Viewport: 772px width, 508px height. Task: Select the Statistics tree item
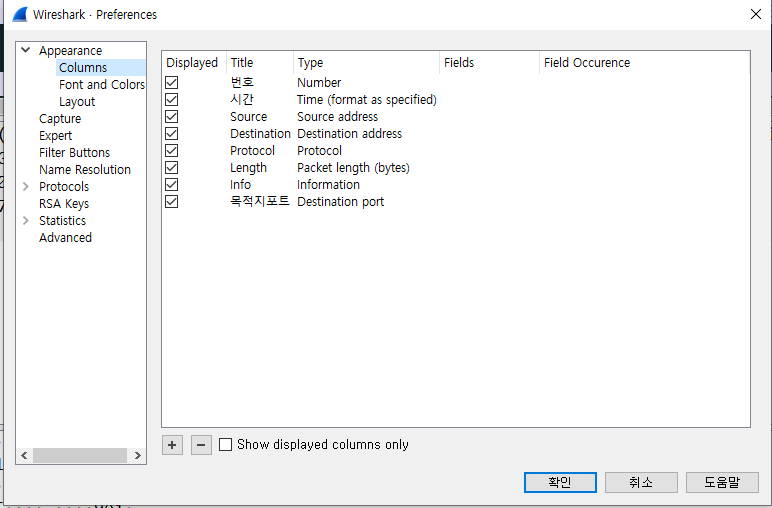click(x=63, y=221)
